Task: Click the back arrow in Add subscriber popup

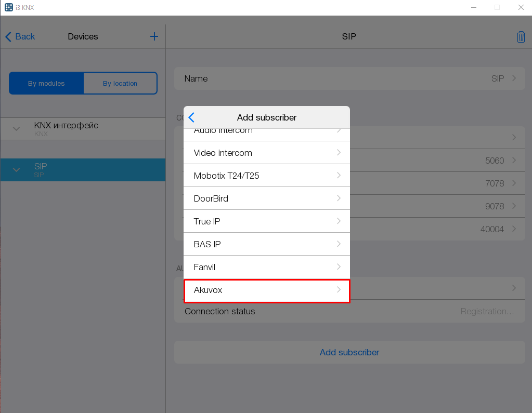Action: click(191, 117)
